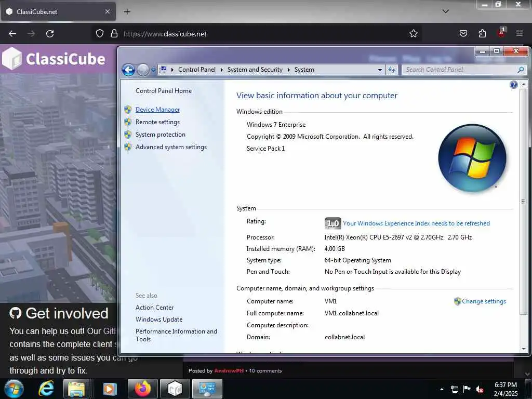The width and height of the screenshot is (532, 399).
Task: Open Advanced system settings
Action: tap(171, 147)
